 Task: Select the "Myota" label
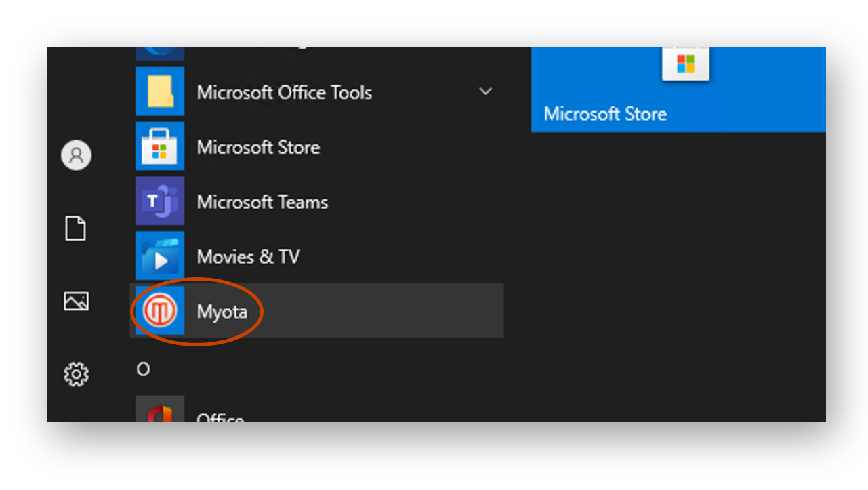[222, 312]
